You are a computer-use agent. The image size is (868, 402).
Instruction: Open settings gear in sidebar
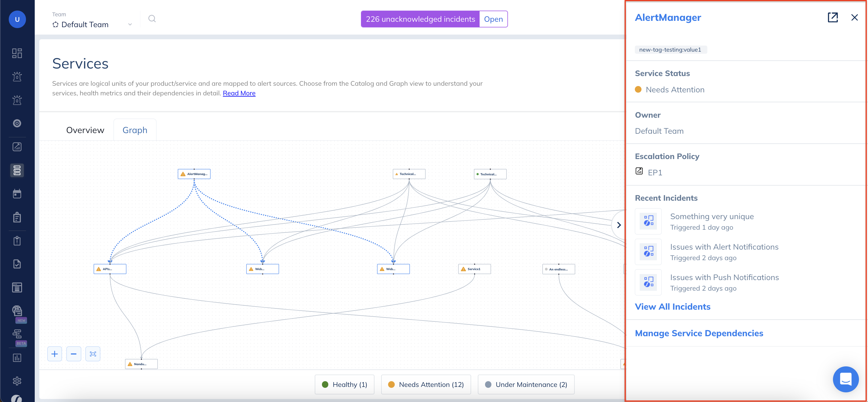coord(17,381)
